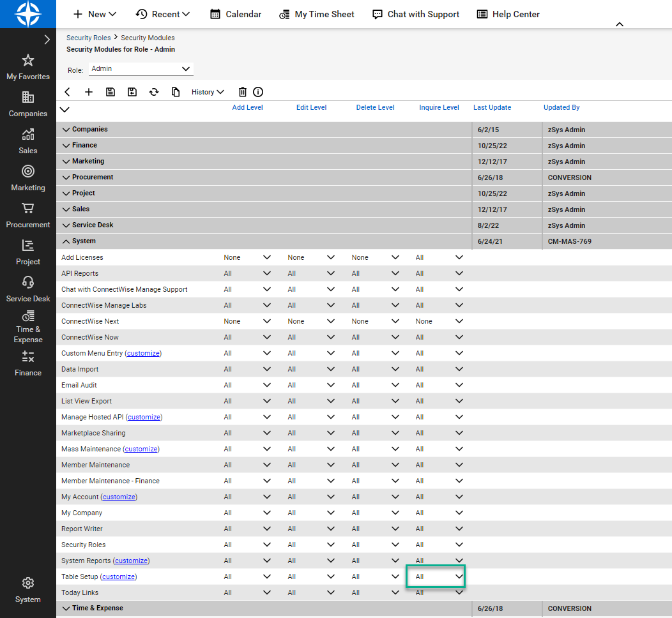Click the back arrow in the toolbar
Image resolution: width=672 pixels, height=618 pixels.
[67, 92]
